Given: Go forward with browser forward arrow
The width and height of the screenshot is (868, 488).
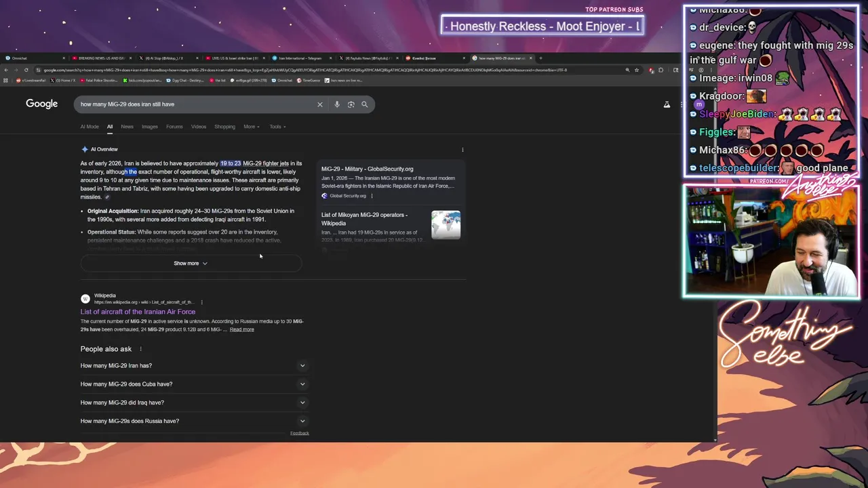Looking at the screenshot, I should pos(16,70).
